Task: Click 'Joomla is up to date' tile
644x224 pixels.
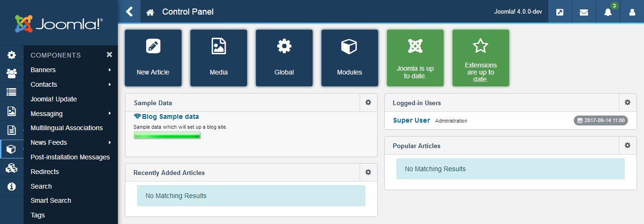Action: click(415, 58)
